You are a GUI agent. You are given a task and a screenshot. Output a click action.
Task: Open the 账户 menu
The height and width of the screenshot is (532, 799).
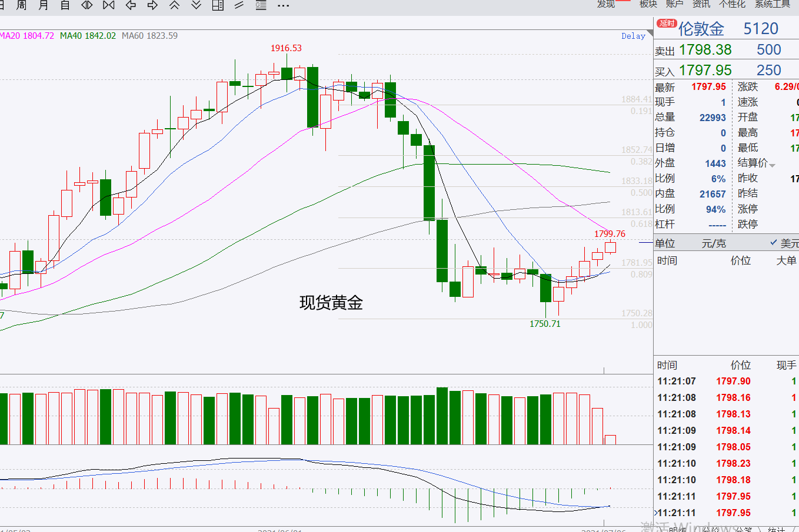[x=675, y=4]
